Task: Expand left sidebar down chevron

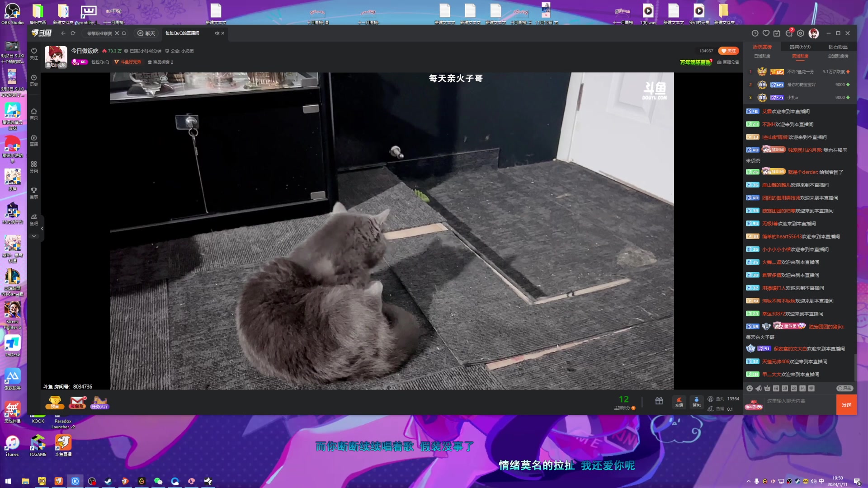Action: coord(34,236)
